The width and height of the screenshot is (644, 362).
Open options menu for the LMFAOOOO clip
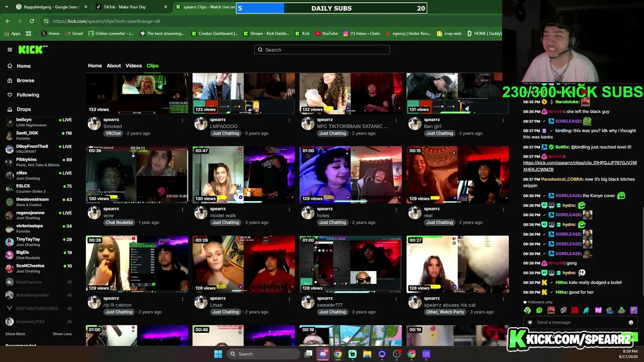(x=289, y=120)
